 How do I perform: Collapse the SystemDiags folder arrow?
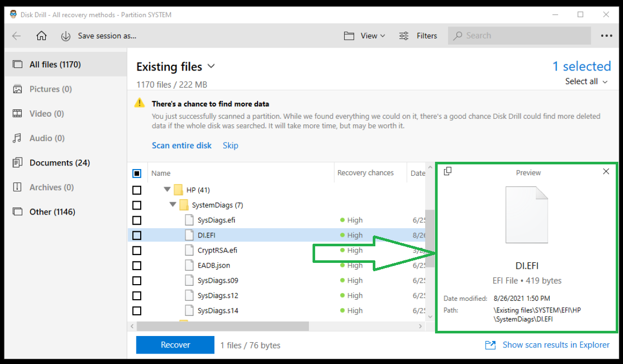tap(172, 205)
